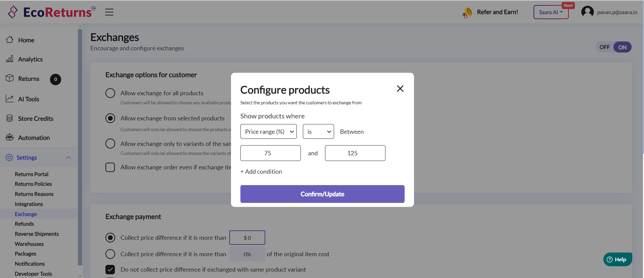
Task: Check Do not collect price difference checkbox
Action: (110, 270)
